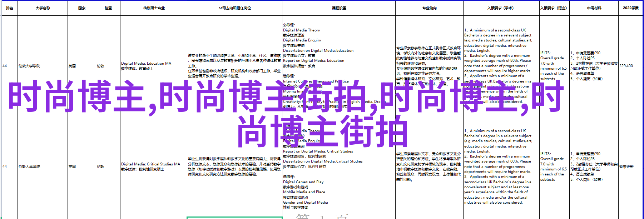This screenshot has width=644, height=219.
Task: Click the 传媒硕士专业 column header
Action: pos(154,8)
